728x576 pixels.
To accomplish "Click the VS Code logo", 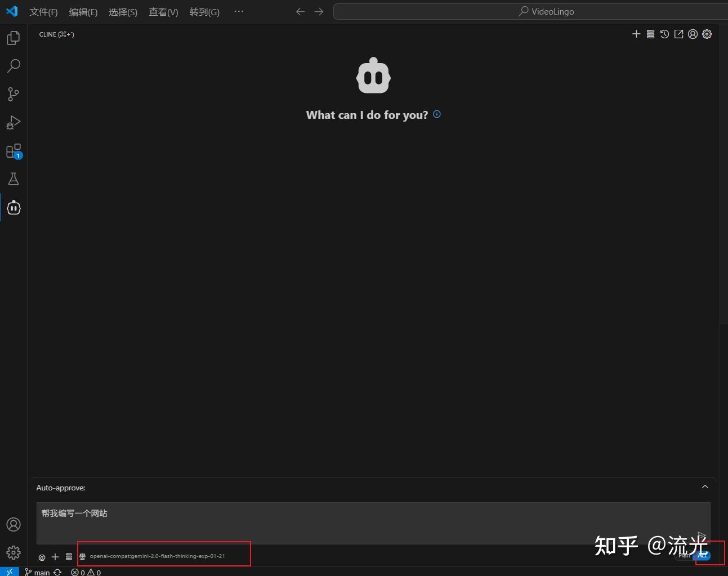I will pos(12,11).
